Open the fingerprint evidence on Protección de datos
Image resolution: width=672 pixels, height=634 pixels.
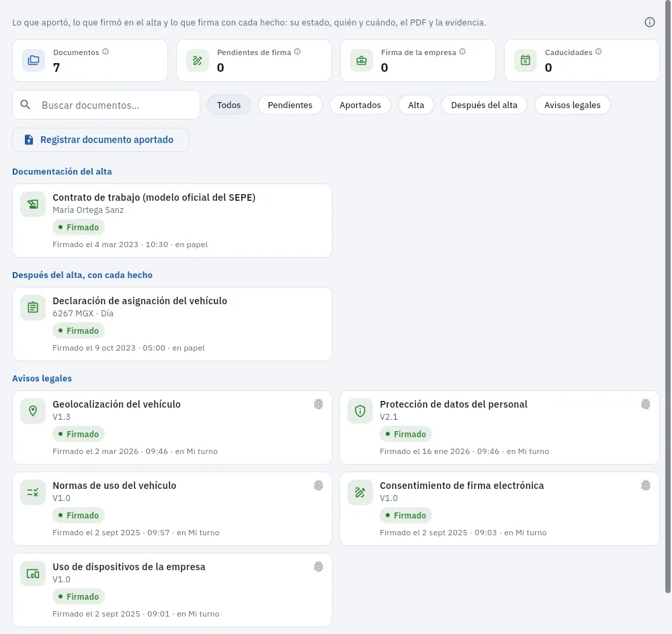[645, 404]
